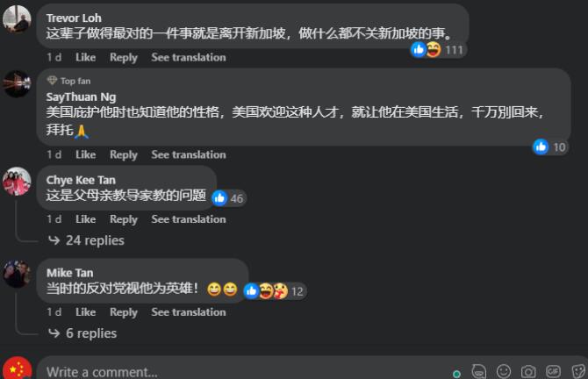Viewport: 588px width, 379px height.
Task: View reactions on Trevor Loh's comment
Action: pos(438,49)
